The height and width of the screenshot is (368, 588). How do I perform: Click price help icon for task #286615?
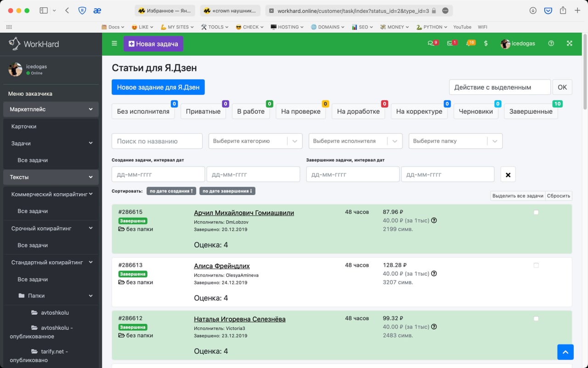click(434, 220)
